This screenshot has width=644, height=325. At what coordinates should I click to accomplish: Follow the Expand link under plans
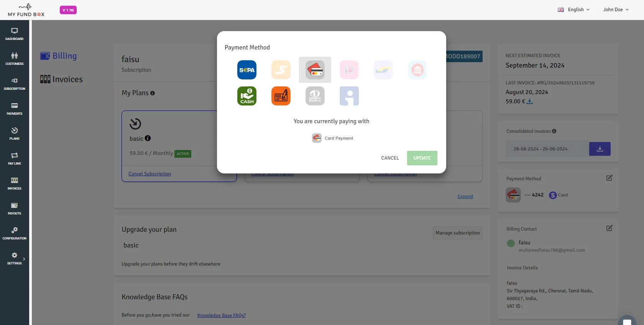tap(465, 196)
